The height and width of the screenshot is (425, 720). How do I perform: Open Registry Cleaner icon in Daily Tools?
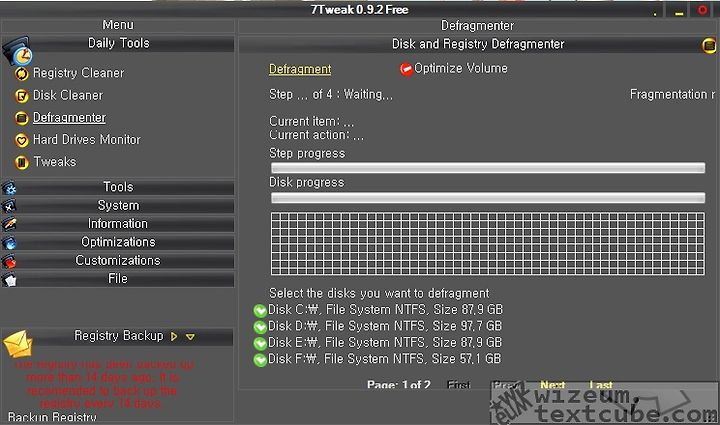tap(22, 73)
